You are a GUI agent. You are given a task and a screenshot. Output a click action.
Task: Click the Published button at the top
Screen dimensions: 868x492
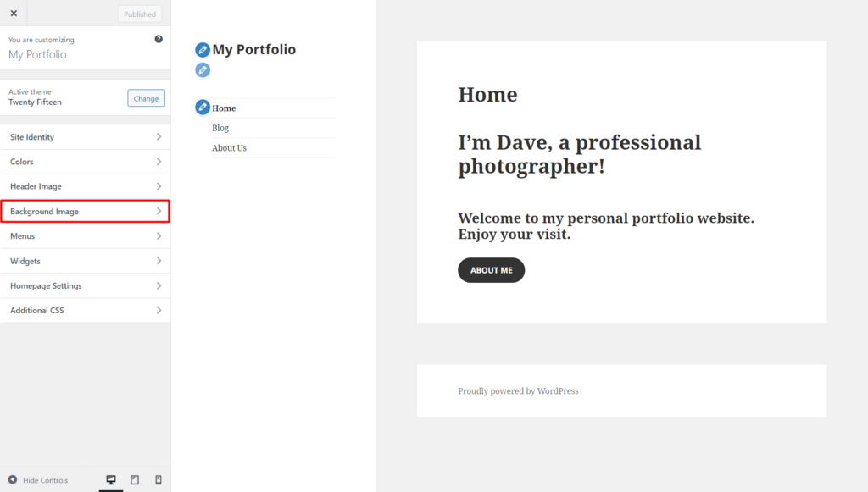pos(138,13)
